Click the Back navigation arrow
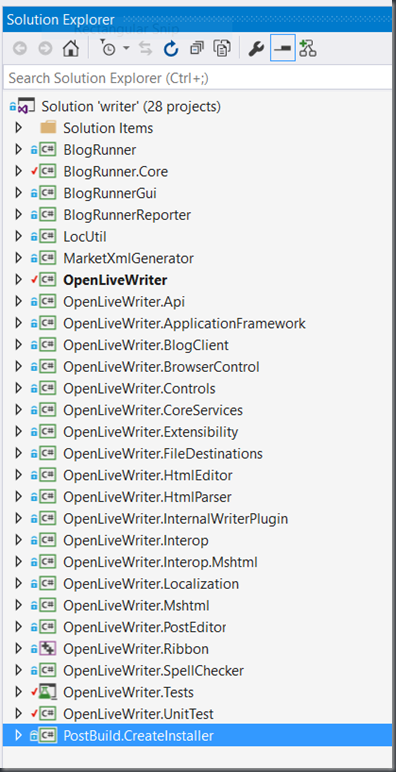Screen dimensions: 396x772 click(20, 48)
